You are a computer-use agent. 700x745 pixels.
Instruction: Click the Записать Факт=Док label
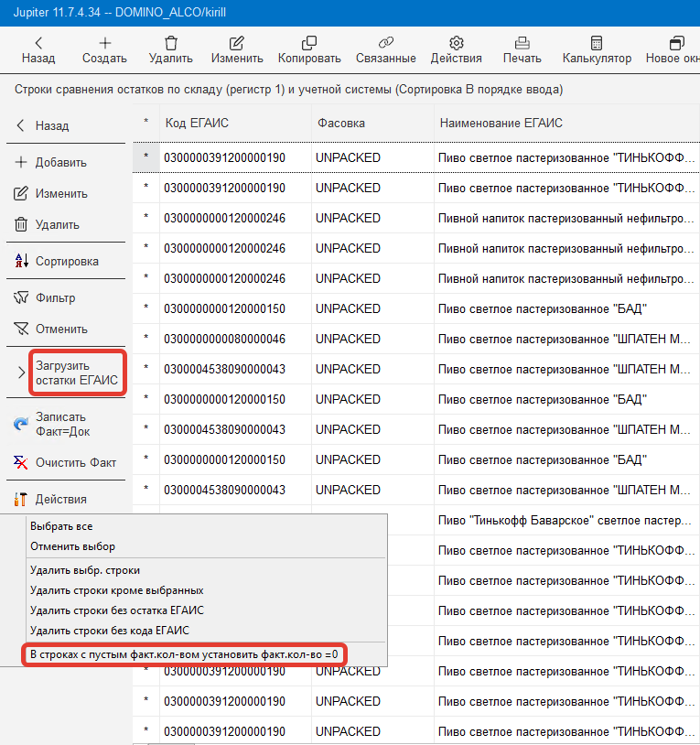click(63, 424)
